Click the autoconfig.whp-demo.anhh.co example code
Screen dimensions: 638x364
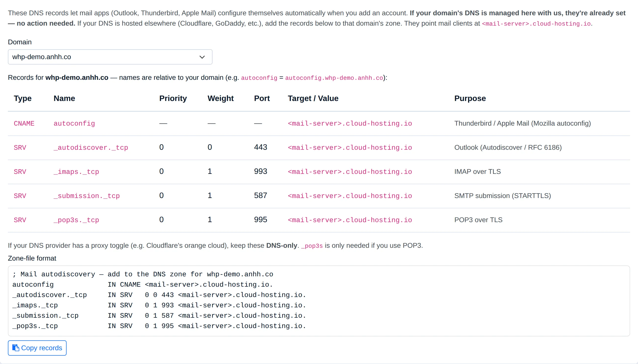click(334, 78)
